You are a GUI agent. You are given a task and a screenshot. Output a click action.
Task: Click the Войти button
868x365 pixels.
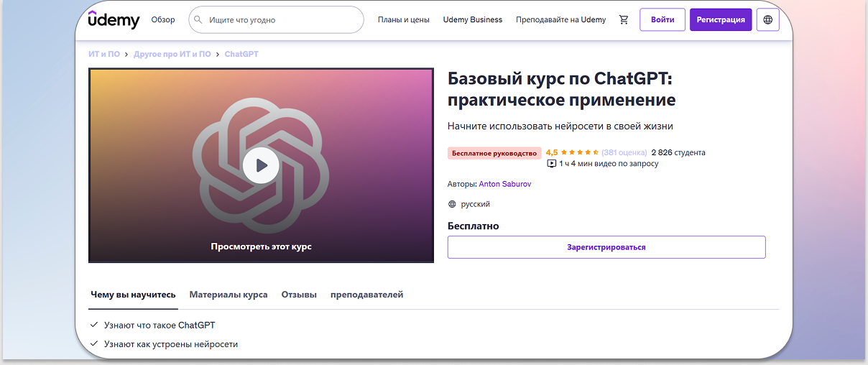[662, 19]
